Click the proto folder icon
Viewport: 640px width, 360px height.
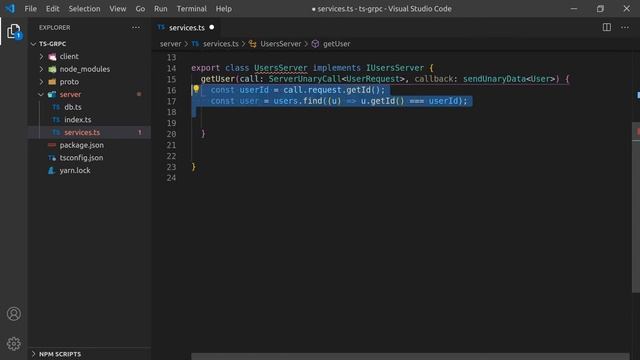(52, 82)
